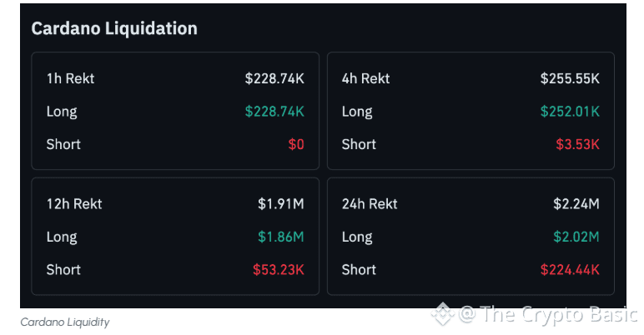This screenshot has width=644, height=335.
Task: Click the 4h Short value $3.53K
Action: pos(577,144)
